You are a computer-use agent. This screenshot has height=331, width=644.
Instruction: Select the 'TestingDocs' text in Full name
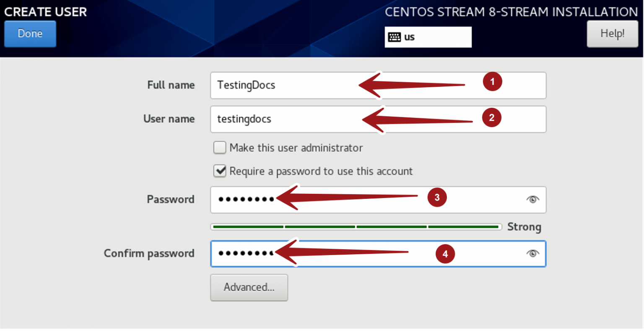(x=246, y=85)
